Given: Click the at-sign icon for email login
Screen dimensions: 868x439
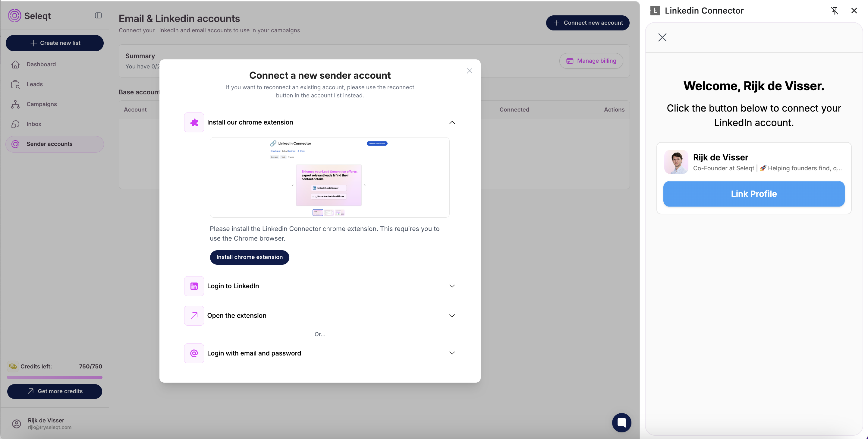Looking at the screenshot, I should pyautogui.click(x=194, y=353).
